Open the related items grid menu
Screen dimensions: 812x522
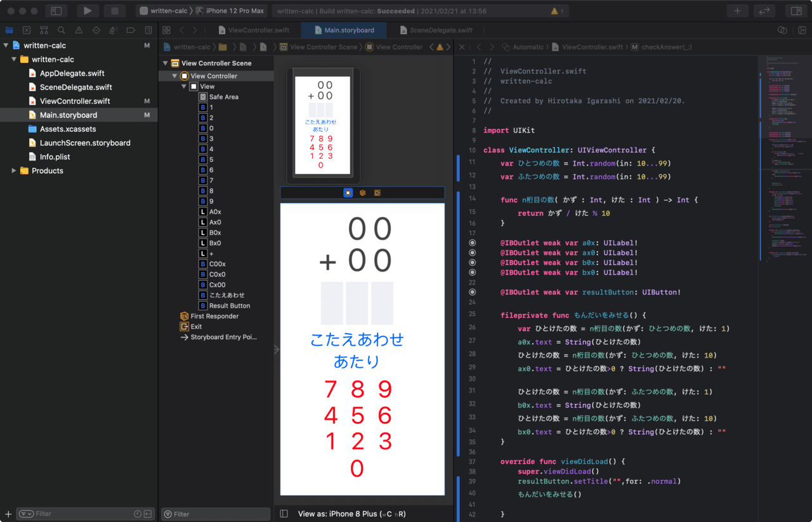click(166, 30)
